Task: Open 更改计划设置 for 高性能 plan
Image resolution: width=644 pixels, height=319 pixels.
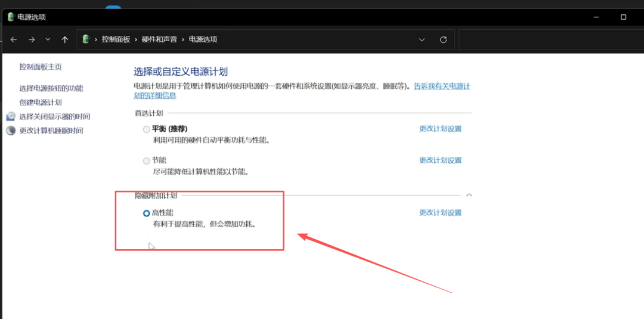Action: [x=440, y=213]
